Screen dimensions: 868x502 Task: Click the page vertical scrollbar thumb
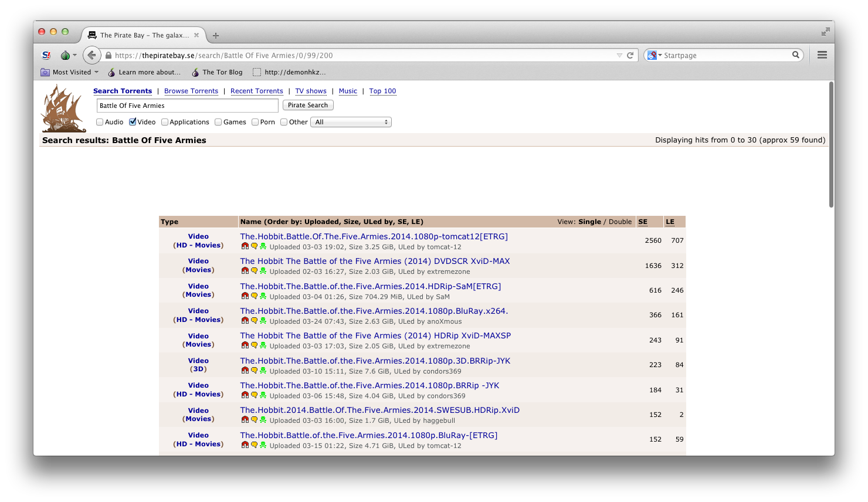tap(831, 144)
